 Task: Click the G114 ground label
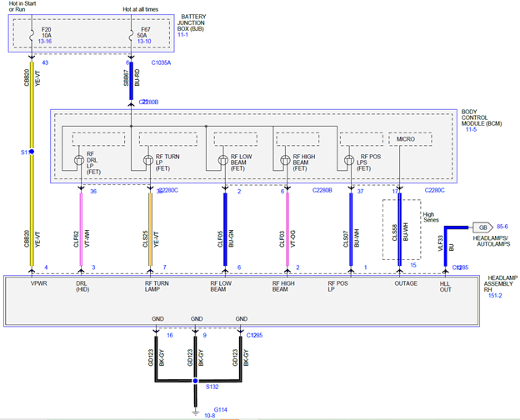pyautogui.click(x=220, y=409)
